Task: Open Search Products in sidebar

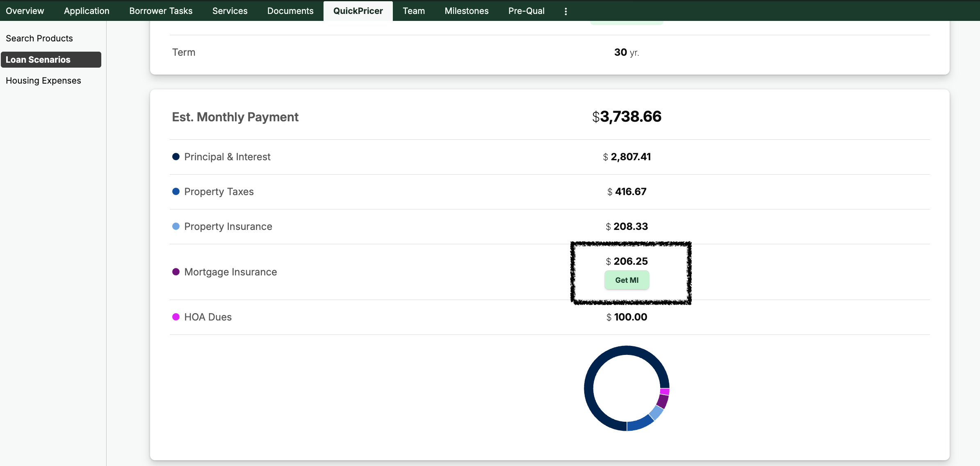Action: [x=39, y=38]
